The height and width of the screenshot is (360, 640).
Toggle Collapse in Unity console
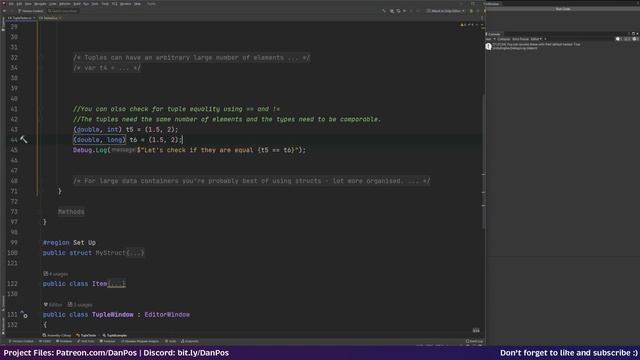[x=503, y=39]
